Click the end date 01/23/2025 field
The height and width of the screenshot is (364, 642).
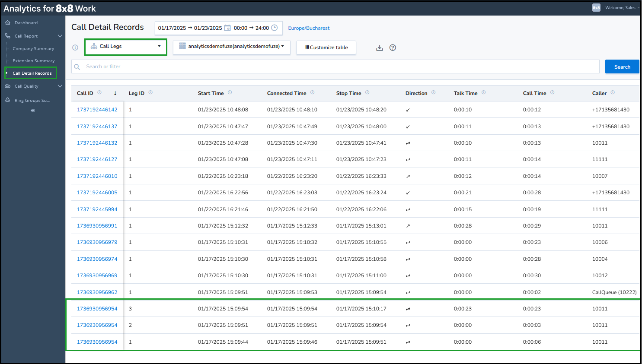click(208, 28)
